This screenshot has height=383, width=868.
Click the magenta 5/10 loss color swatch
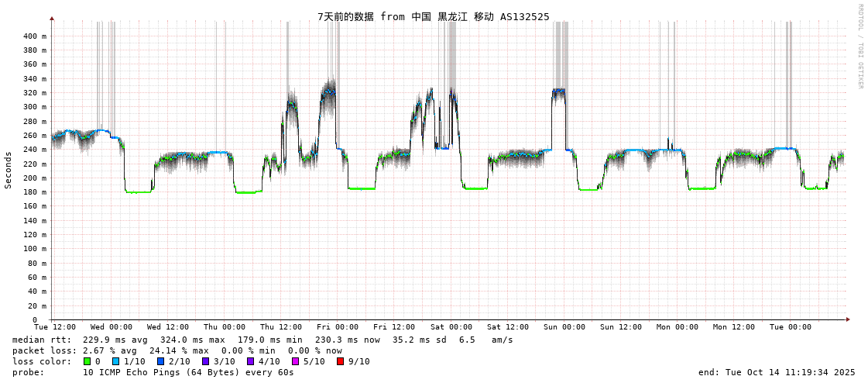tap(296, 361)
